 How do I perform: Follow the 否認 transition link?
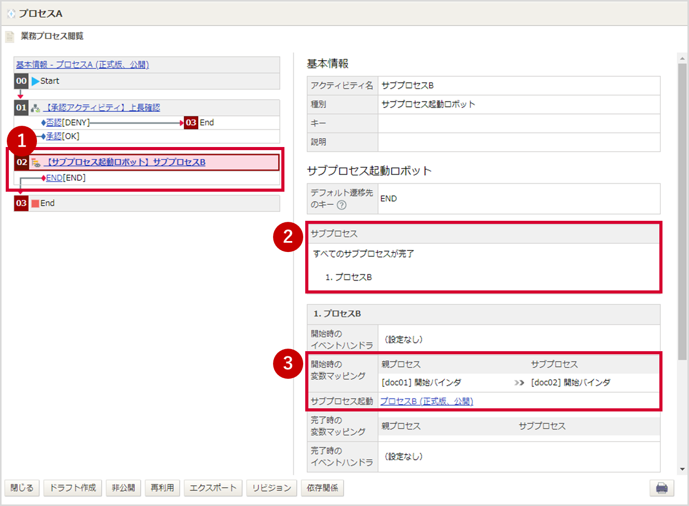coord(54,123)
